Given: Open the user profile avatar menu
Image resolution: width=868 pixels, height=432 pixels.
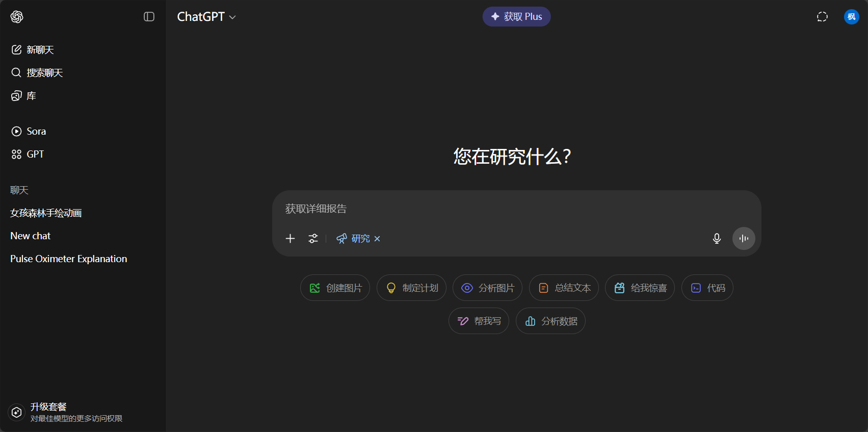Looking at the screenshot, I should tap(851, 17).
